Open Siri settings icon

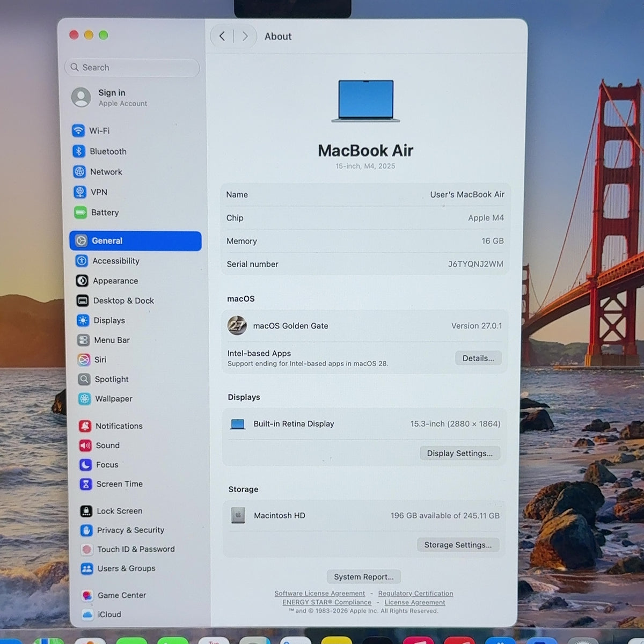pos(84,360)
